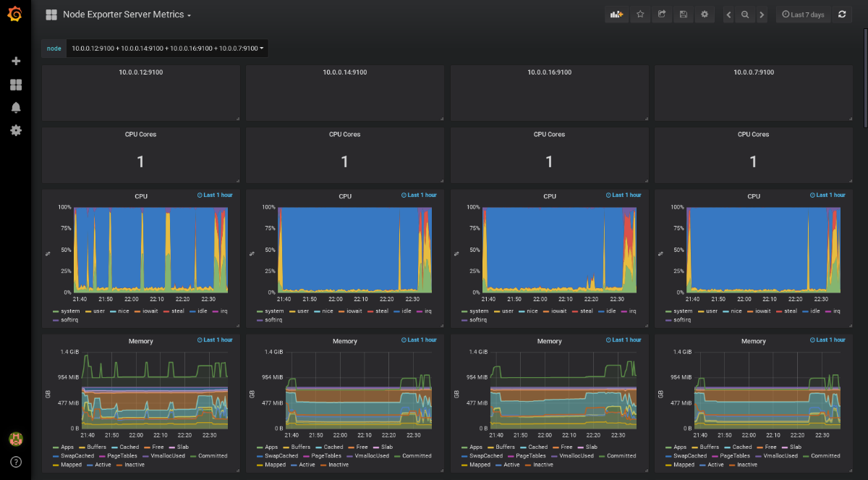Click the resize corner of the 10.0.0.12:9100 panel
Screen dimensions: 868x480
point(237,118)
